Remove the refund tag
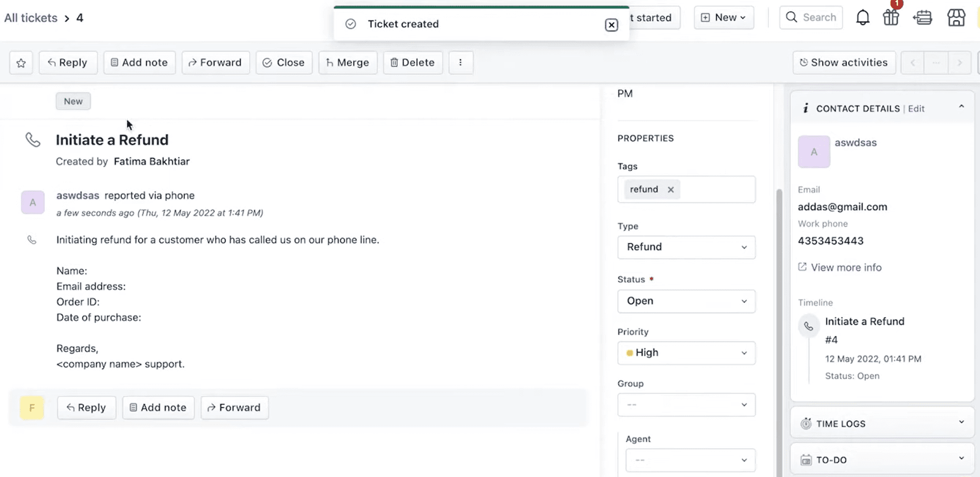This screenshot has width=980, height=477. point(670,190)
